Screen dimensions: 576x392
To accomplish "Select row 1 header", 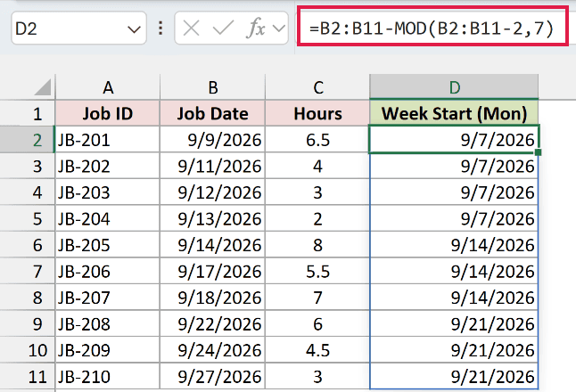I will pos(28,113).
